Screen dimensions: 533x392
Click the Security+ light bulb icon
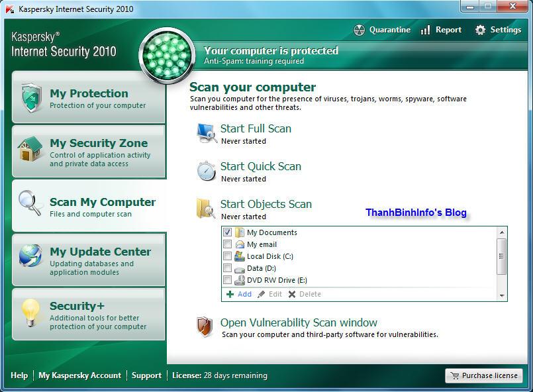pos(30,313)
